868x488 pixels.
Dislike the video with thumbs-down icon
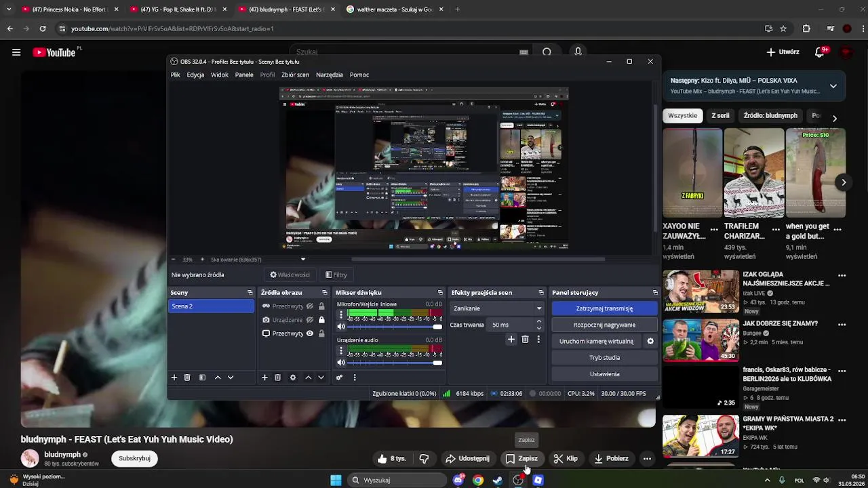click(x=424, y=459)
